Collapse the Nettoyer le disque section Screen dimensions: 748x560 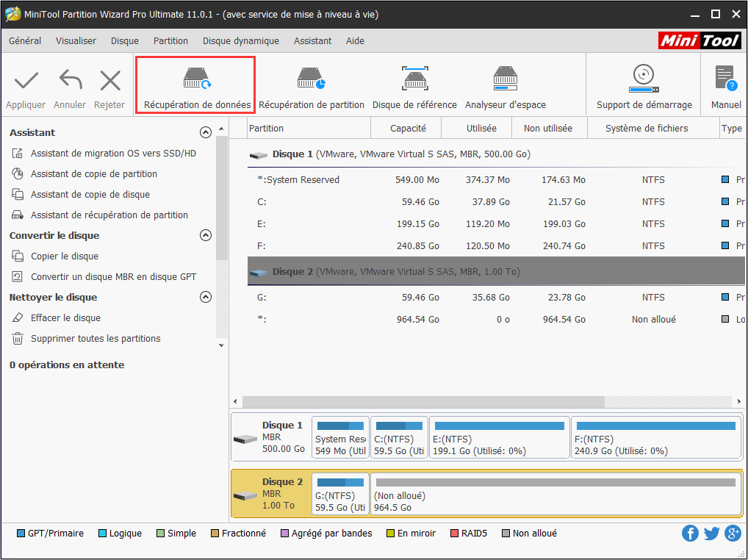(206, 297)
